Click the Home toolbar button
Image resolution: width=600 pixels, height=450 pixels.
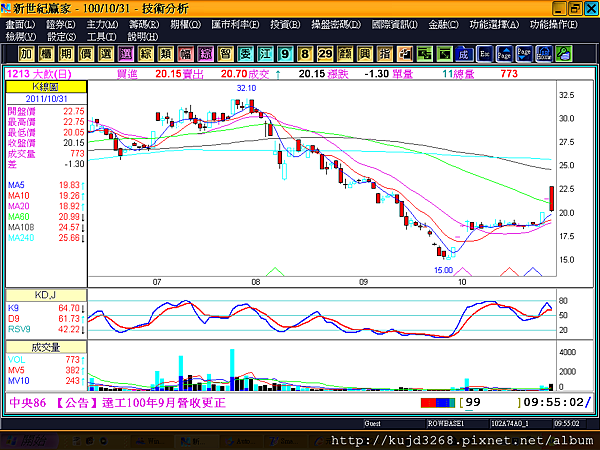[x=544, y=54]
